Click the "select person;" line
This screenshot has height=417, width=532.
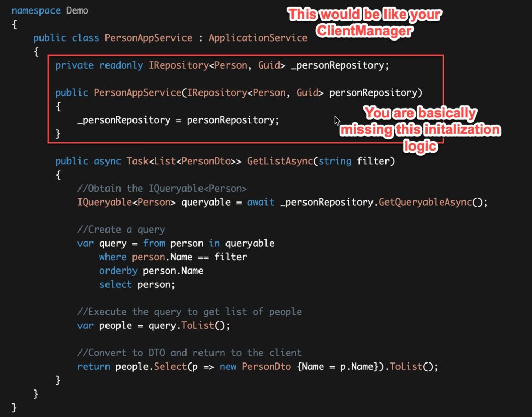pyautogui.click(x=137, y=285)
